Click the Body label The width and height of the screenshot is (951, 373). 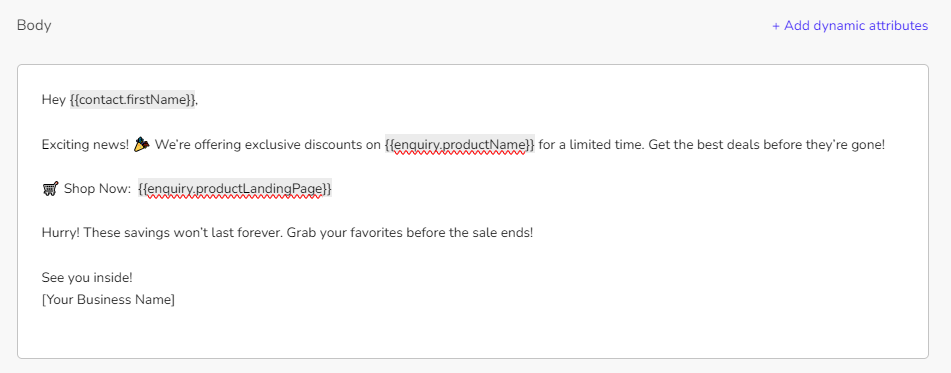pos(34,25)
